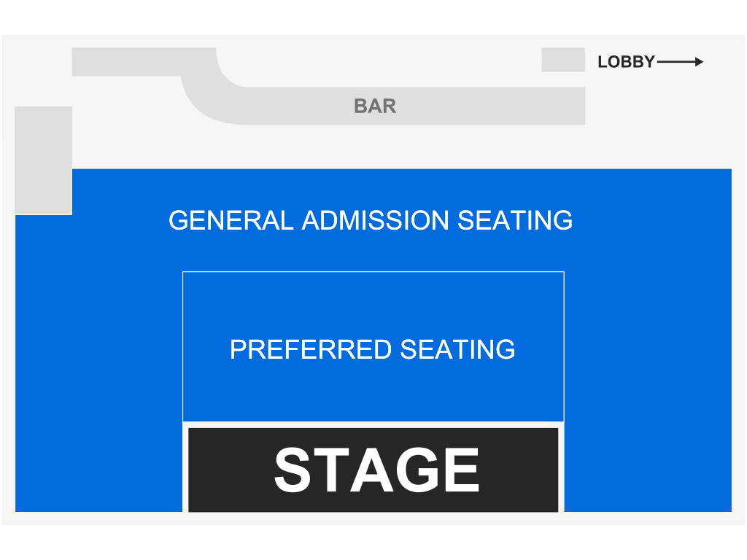Select preferred seating area above its label
This screenshot has height=560, width=747.
coord(373,305)
